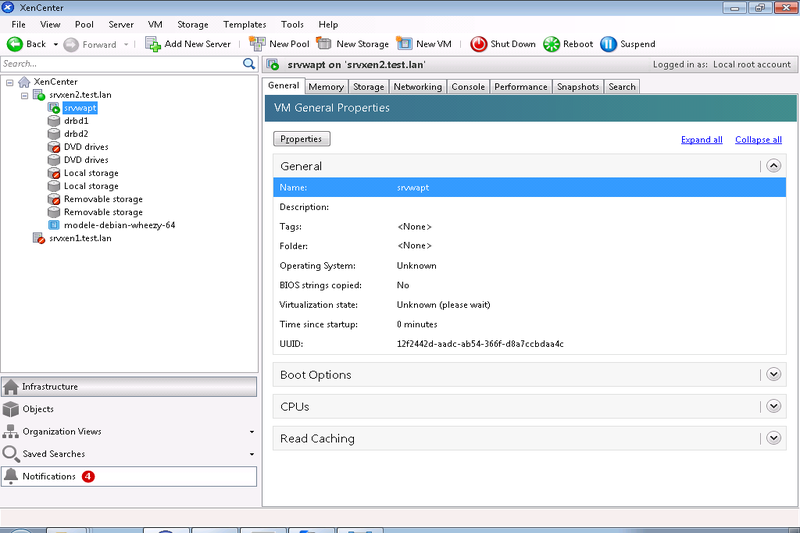This screenshot has height=533, width=800.
Task: Switch to the Networking tab
Action: pos(418,87)
